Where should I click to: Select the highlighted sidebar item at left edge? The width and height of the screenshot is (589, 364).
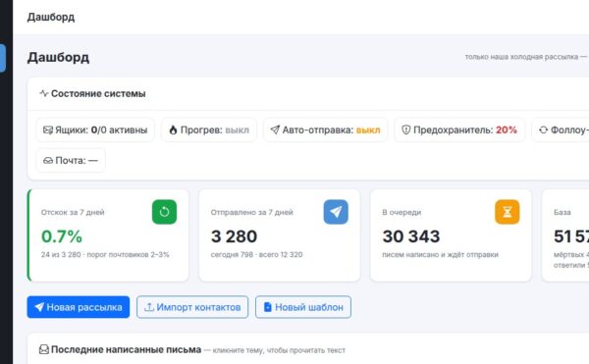(3, 58)
